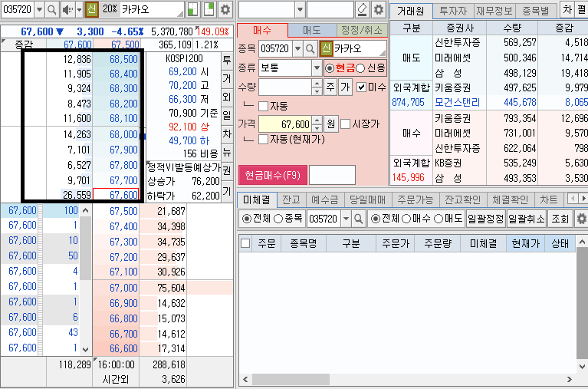This screenshot has height=389, width=588.
Task: Open the gear settings beside the chart layout icons
Action: (x=225, y=10)
